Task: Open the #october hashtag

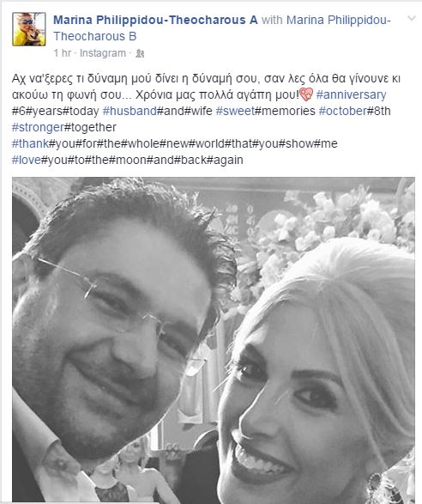Action: pos(343,111)
